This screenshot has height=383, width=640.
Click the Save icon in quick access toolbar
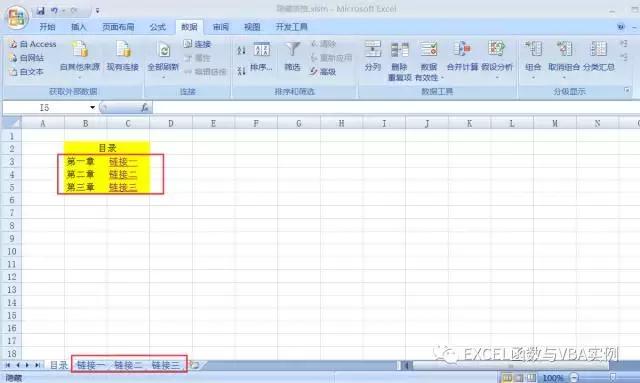point(40,11)
